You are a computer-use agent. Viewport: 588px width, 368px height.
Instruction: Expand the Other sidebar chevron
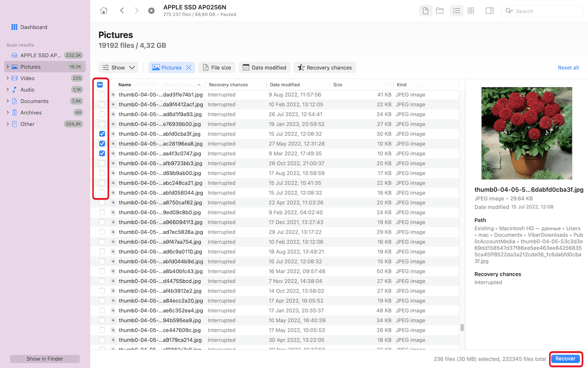tap(8, 124)
